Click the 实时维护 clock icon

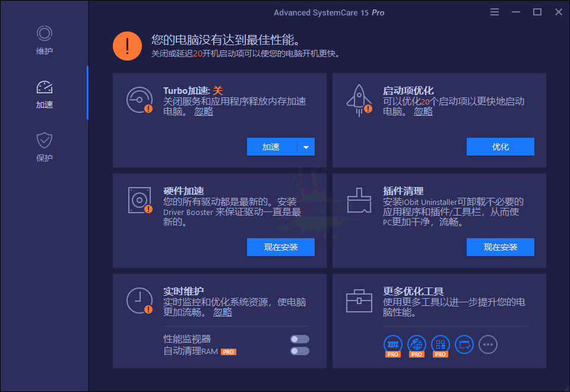coord(140,301)
